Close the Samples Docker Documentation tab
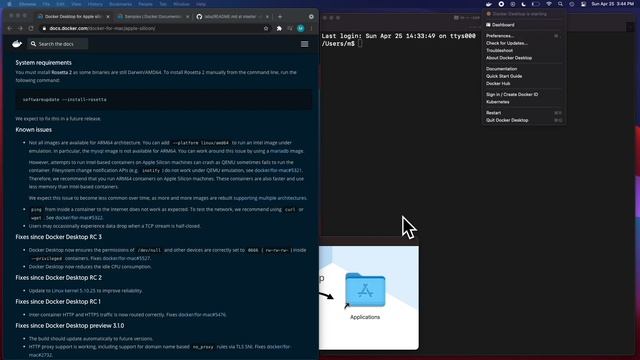640x360 pixels. pos(187,17)
